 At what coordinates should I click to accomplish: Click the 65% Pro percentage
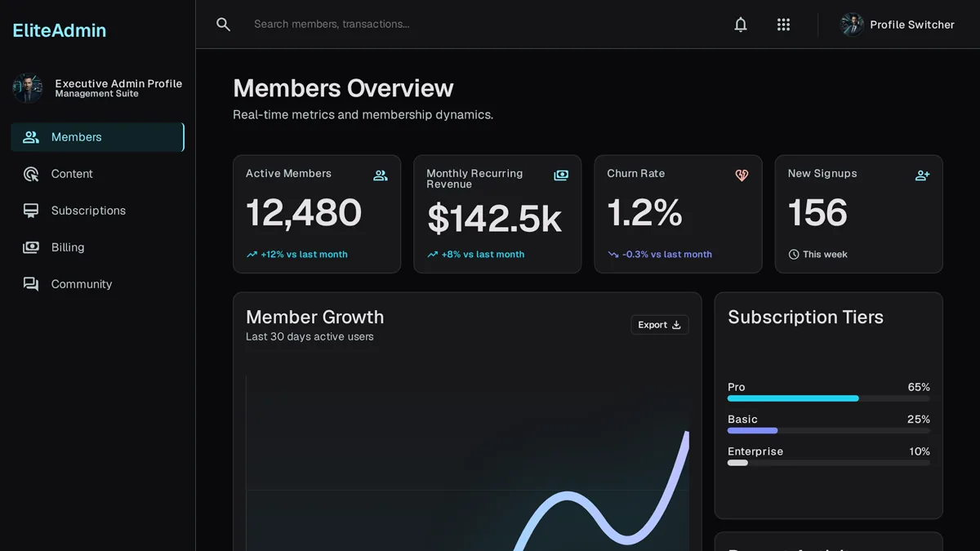(x=919, y=387)
